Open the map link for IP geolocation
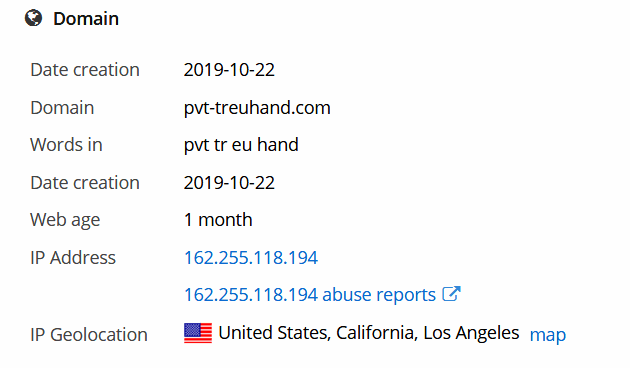This screenshot has height=368, width=630. pos(548,334)
